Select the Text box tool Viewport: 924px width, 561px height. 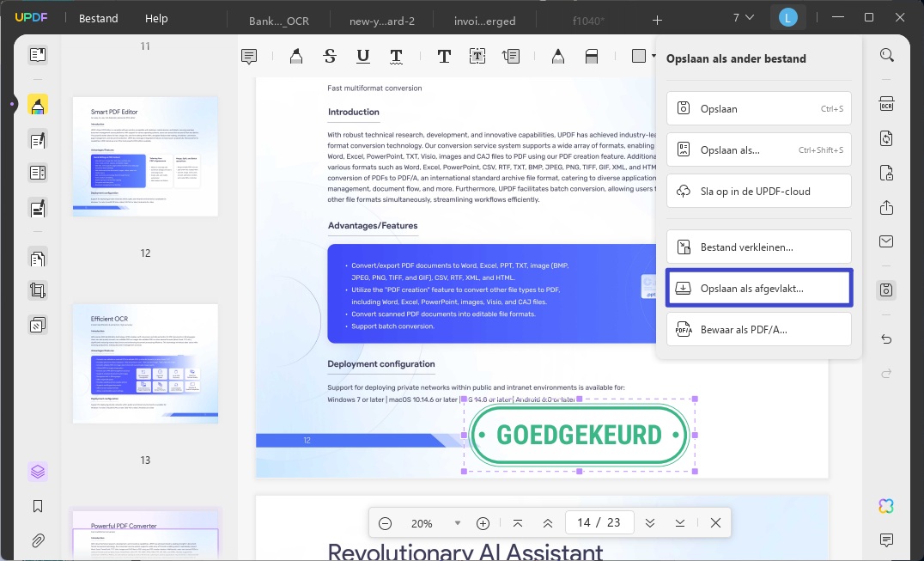tap(477, 56)
